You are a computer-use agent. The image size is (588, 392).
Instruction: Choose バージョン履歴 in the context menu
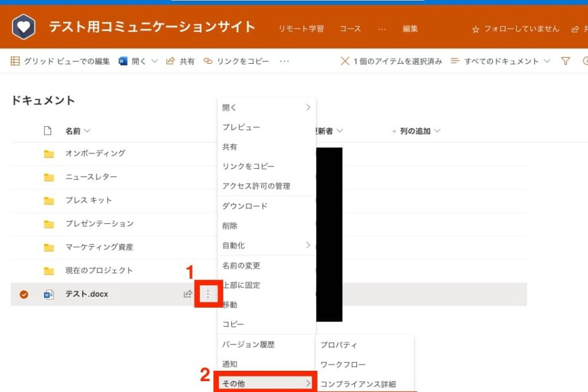pyautogui.click(x=248, y=344)
